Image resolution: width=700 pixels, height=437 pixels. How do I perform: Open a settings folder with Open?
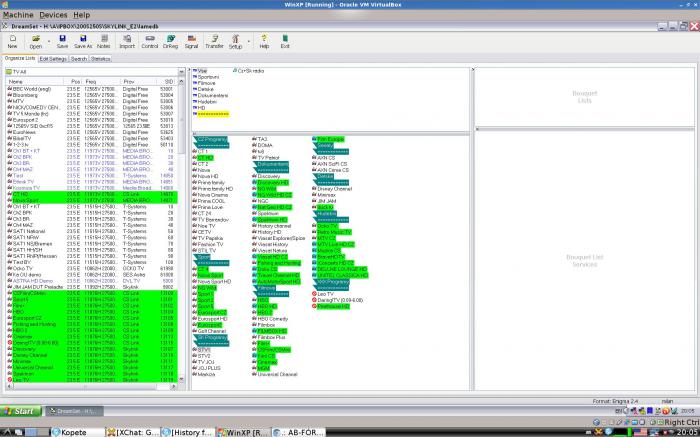coord(36,42)
